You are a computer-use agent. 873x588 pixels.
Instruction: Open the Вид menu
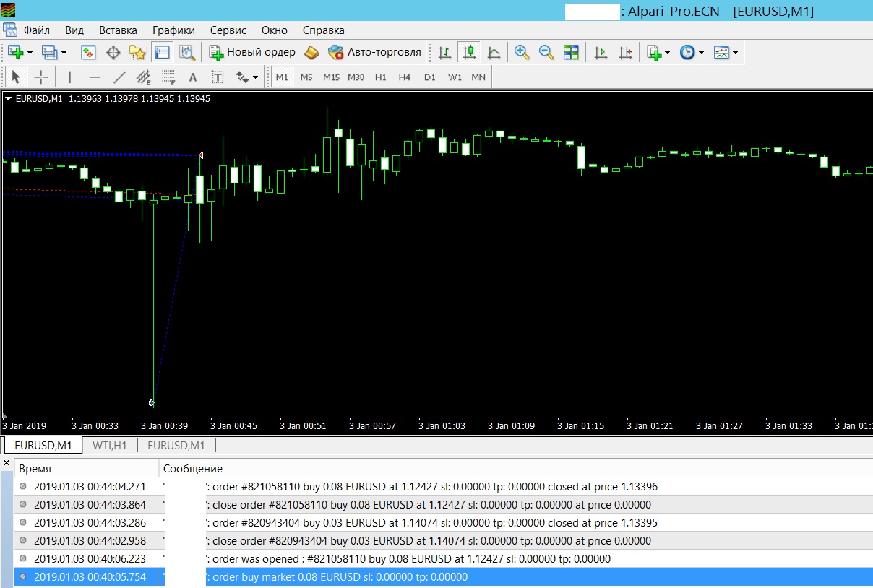click(x=74, y=30)
